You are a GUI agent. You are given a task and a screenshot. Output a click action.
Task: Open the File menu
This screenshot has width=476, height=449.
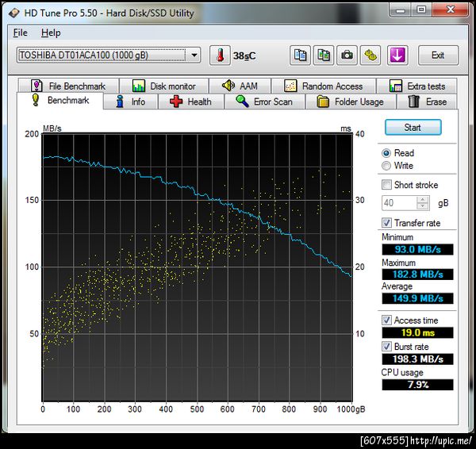(20, 33)
